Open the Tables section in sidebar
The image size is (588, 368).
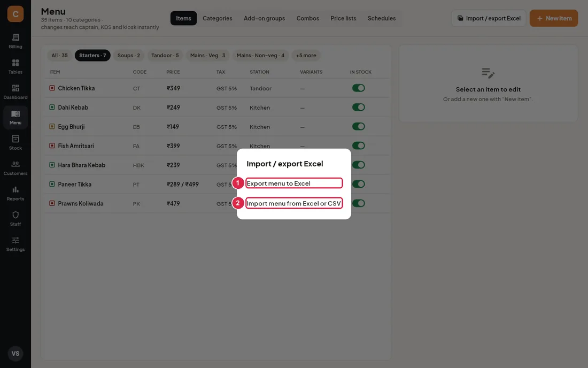(16, 67)
